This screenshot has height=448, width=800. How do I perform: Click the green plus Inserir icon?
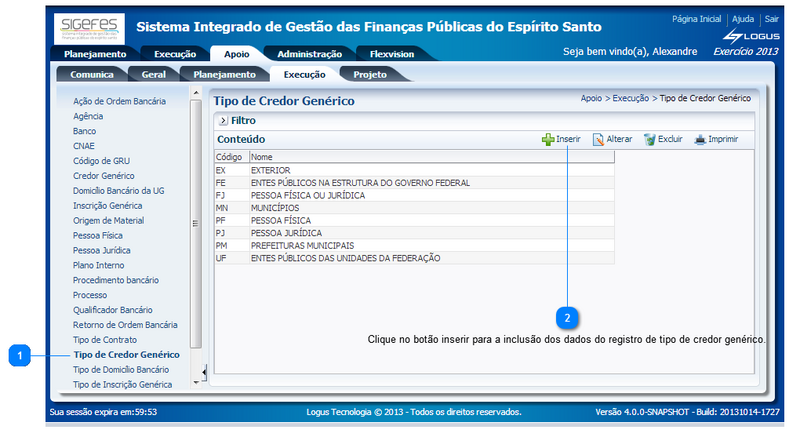pos(548,140)
